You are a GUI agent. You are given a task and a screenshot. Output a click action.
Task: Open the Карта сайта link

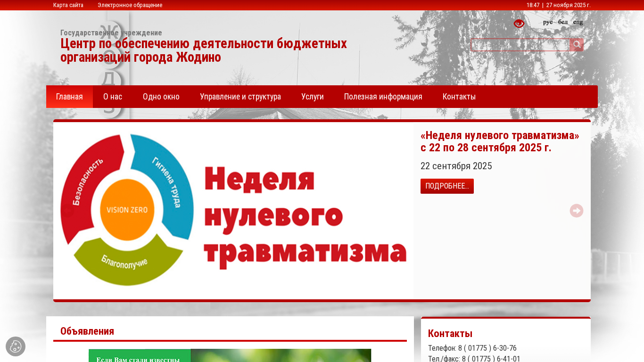pyautogui.click(x=68, y=5)
